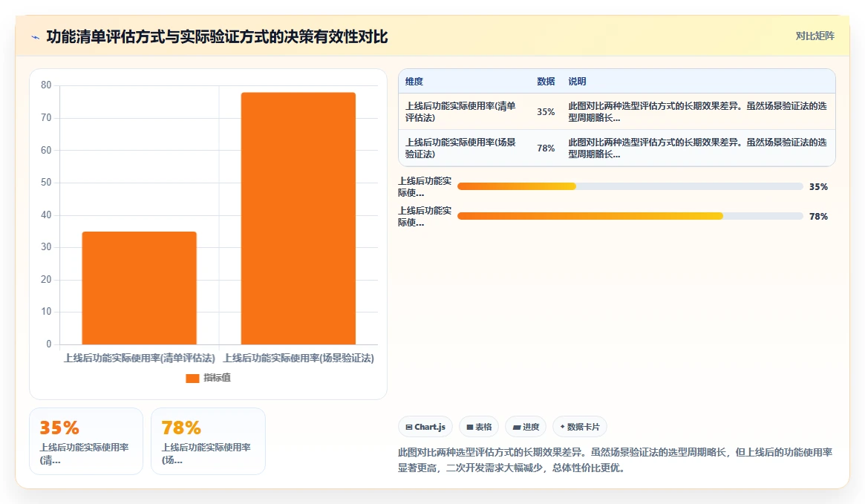Click the title 功能清单评估方式与实际验证方式的决策有效性对比
This screenshot has width=865, height=504.
pos(217,37)
